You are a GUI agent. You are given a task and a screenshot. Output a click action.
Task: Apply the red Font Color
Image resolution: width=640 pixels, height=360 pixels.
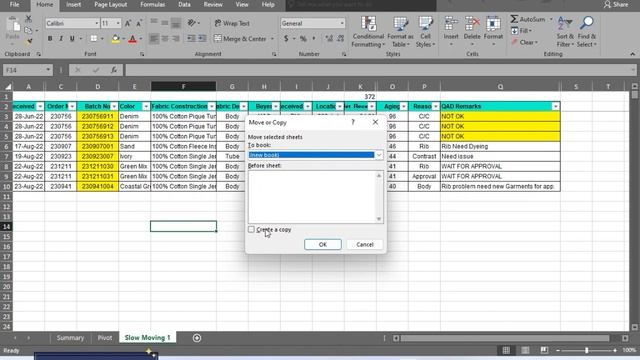132,39
